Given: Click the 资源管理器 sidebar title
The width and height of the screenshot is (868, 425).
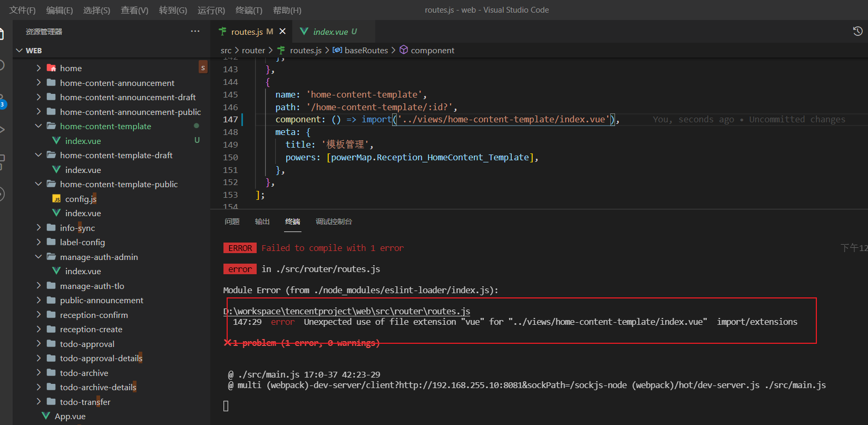Looking at the screenshot, I should (44, 32).
